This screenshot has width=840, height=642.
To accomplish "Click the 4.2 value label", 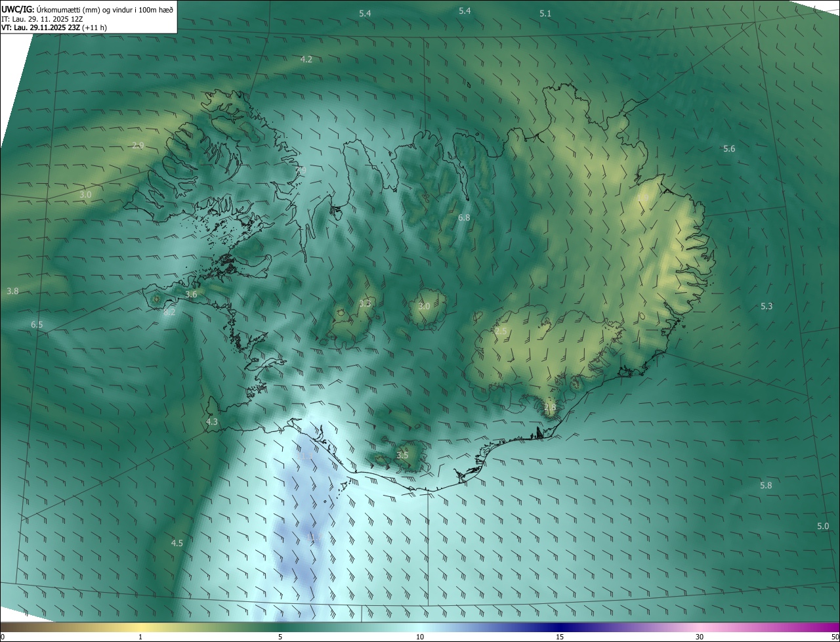I will coord(306,60).
